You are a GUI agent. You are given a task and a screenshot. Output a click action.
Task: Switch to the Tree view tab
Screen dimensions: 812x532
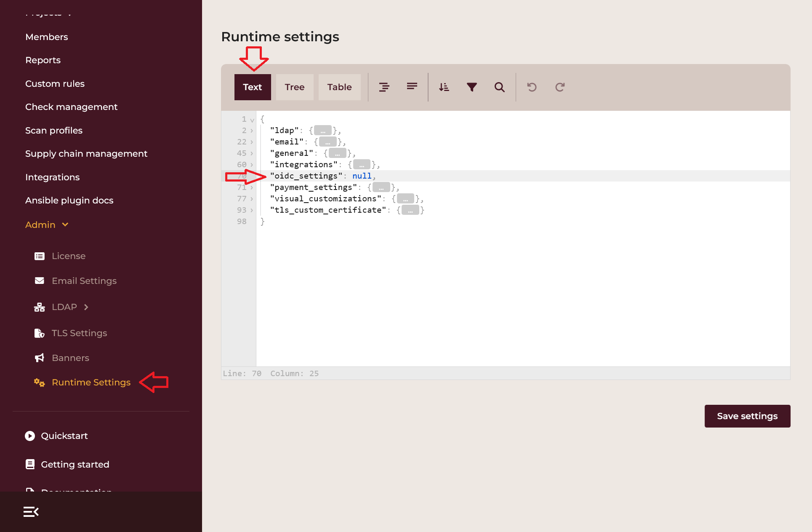(294, 87)
